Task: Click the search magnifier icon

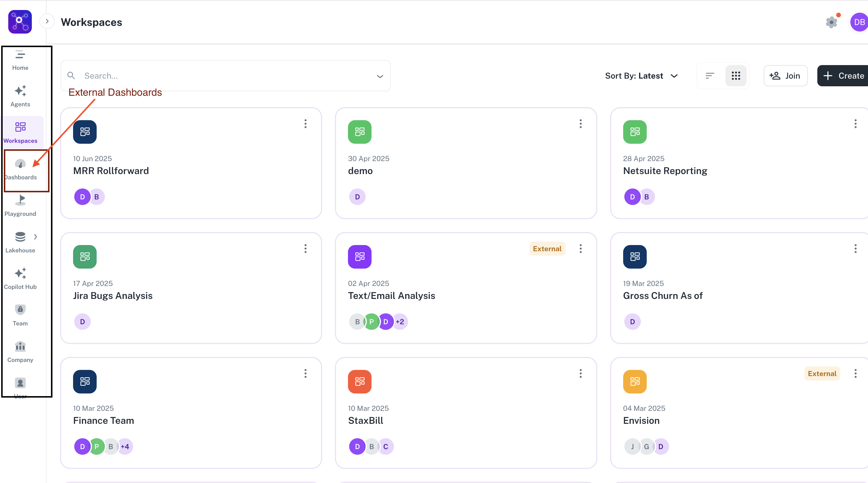Action: tap(71, 75)
